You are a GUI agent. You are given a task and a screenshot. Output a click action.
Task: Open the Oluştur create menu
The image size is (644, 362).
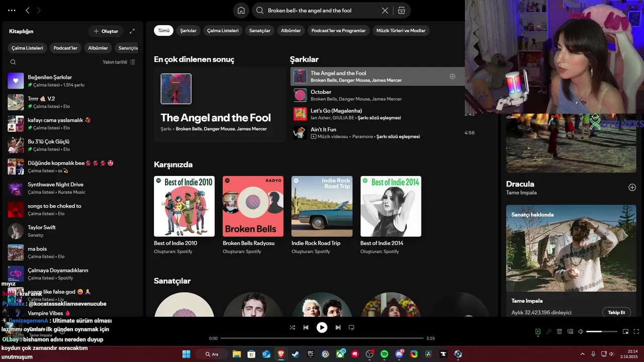tap(106, 31)
